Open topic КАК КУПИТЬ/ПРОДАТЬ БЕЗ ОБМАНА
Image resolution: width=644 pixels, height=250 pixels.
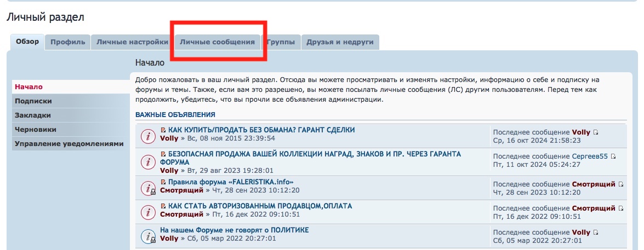[261, 130]
